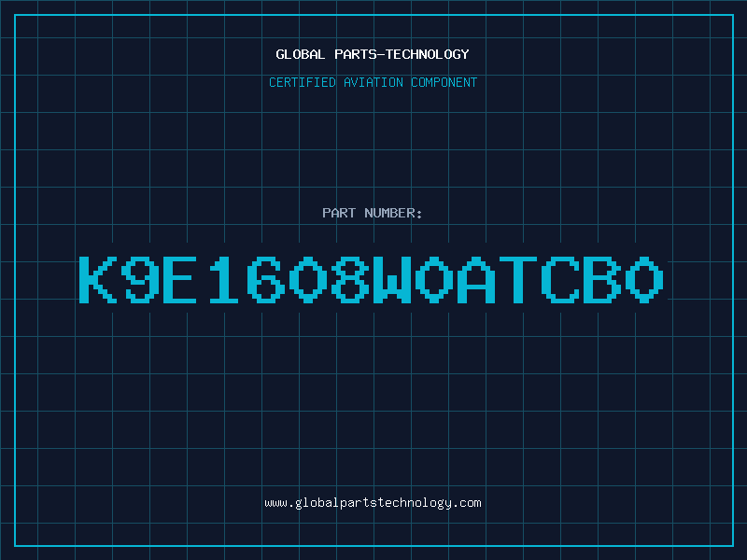
Task: Click the letter W in part number
Action: coord(392,279)
